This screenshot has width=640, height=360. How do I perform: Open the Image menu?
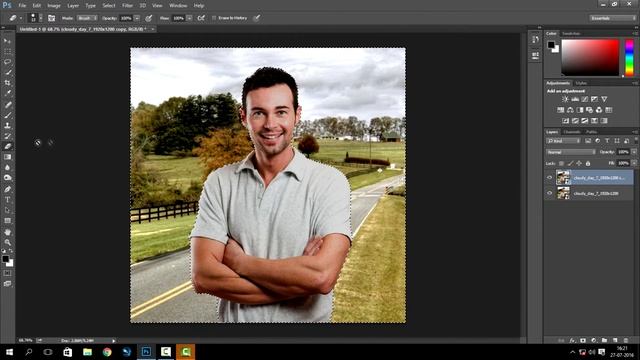click(54, 6)
